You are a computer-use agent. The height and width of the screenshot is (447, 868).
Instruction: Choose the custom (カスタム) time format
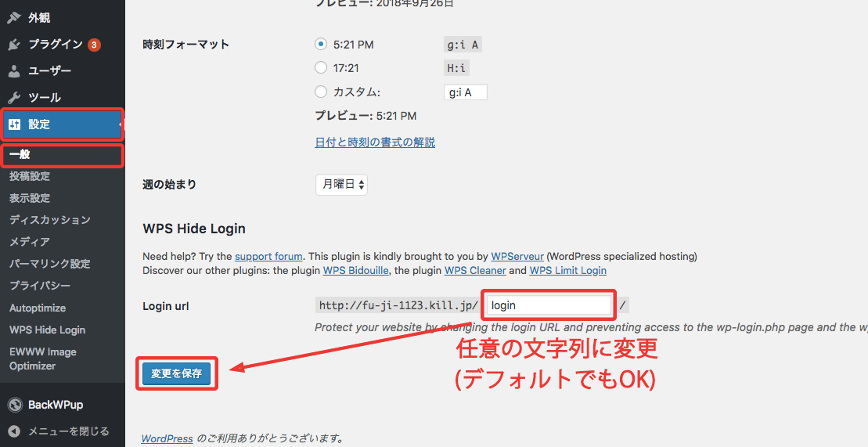point(320,92)
